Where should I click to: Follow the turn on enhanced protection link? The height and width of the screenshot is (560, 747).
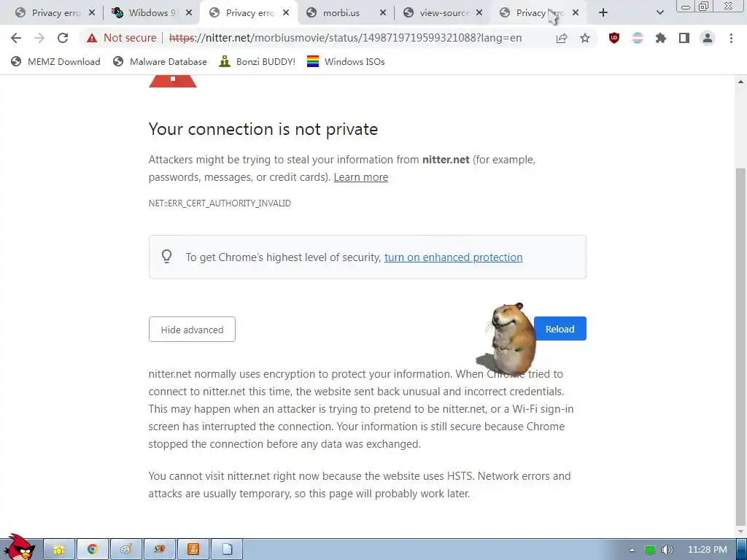[x=453, y=257]
